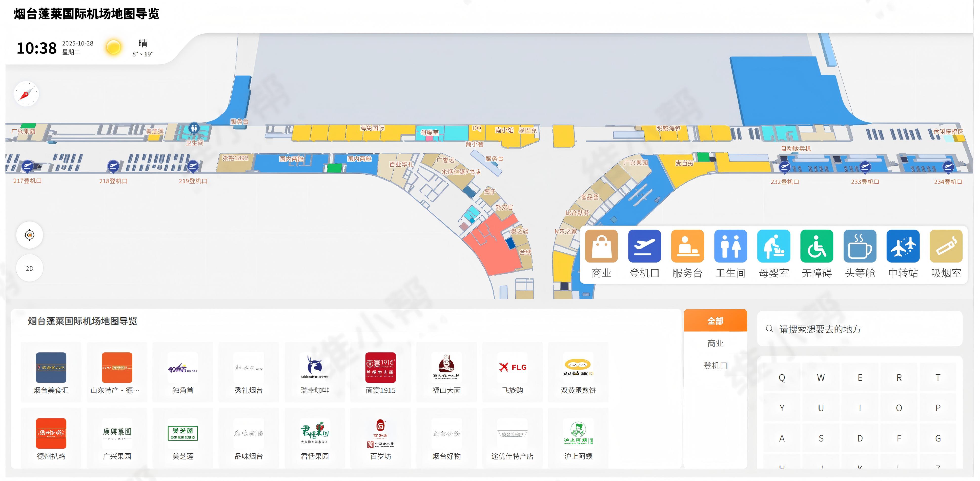This screenshot has height=481, width=980.
Task: Show 头等舱 first class lounge icon
Action: (x=860, y=246)
